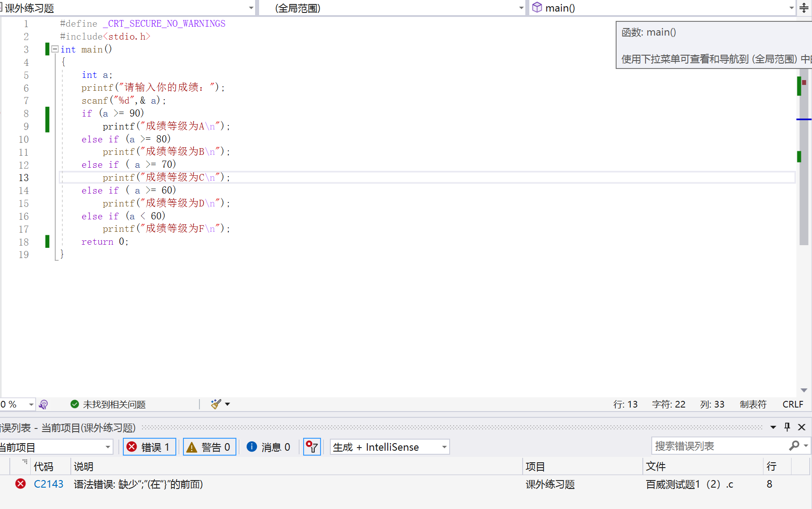Click the scroll down arrow of the editor
The width and height of the screenshot is (812, 509).
click(x=804, y=390)
